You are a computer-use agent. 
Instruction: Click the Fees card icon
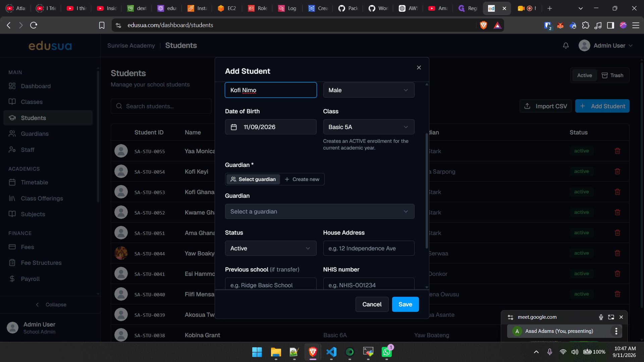(12, 247)
